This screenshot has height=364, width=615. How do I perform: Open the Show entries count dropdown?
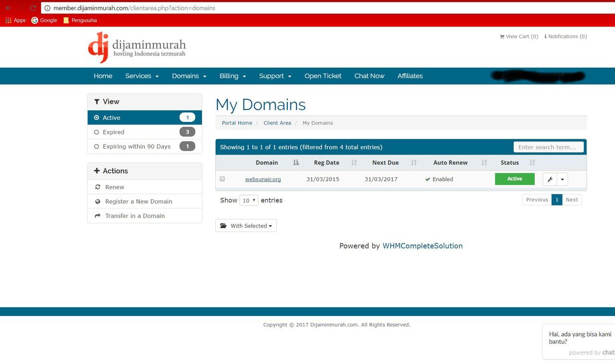tap(249, 200)
